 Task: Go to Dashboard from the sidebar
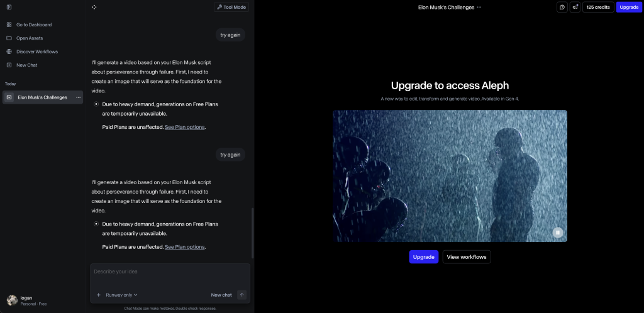coord(33,25)
